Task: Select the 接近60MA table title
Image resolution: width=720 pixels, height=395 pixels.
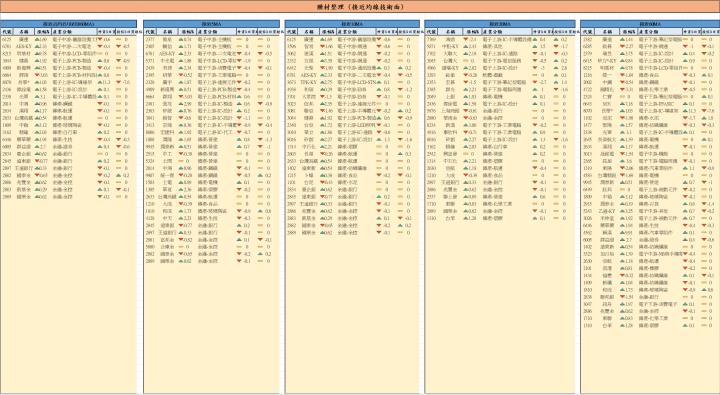Action: 650,24
